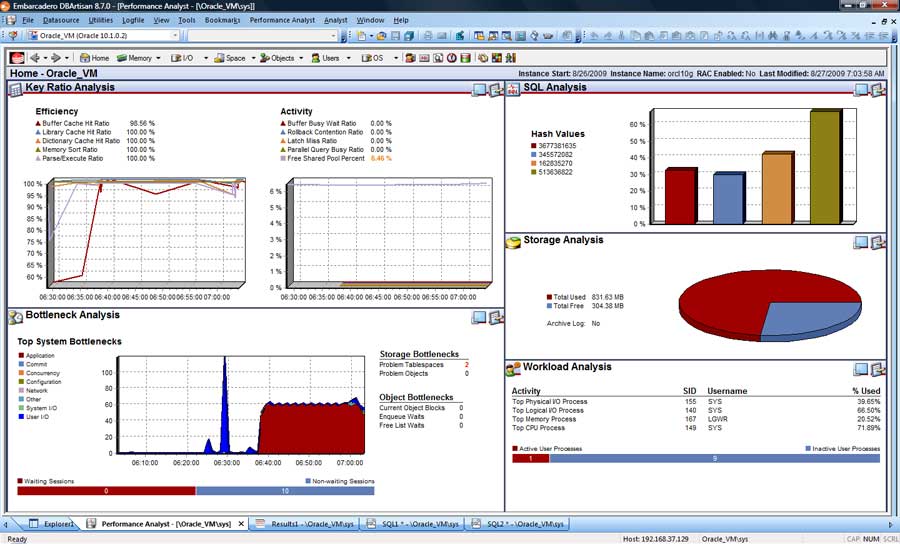Expand the Memory dropdown arrow
This screenshot has width=900, height=544.
pos(158,58)
